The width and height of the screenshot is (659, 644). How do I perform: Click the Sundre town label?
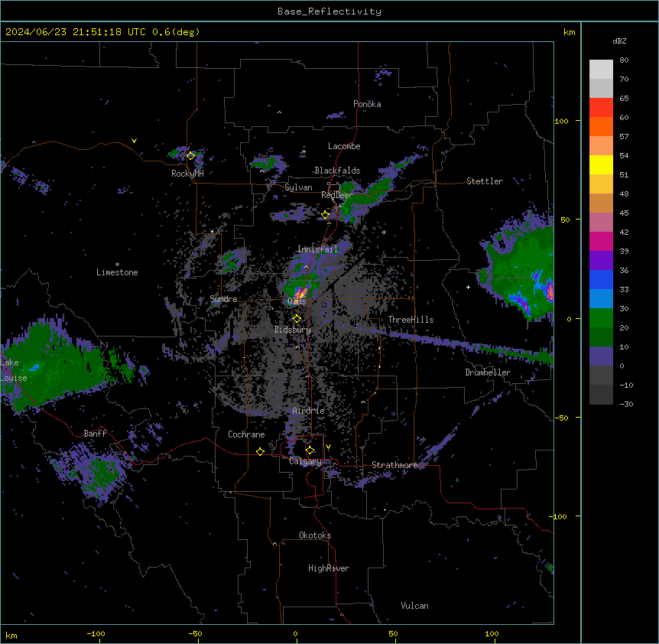click(223, 299)
